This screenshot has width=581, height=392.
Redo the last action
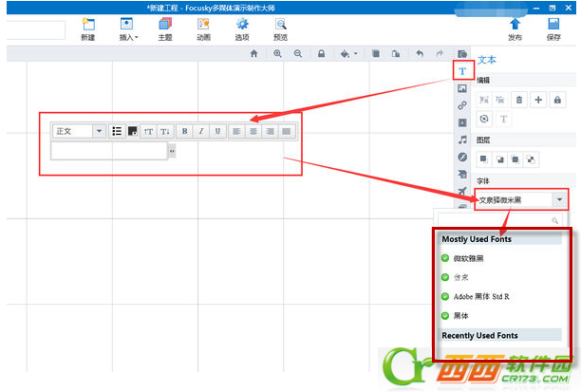click(440, 54)
